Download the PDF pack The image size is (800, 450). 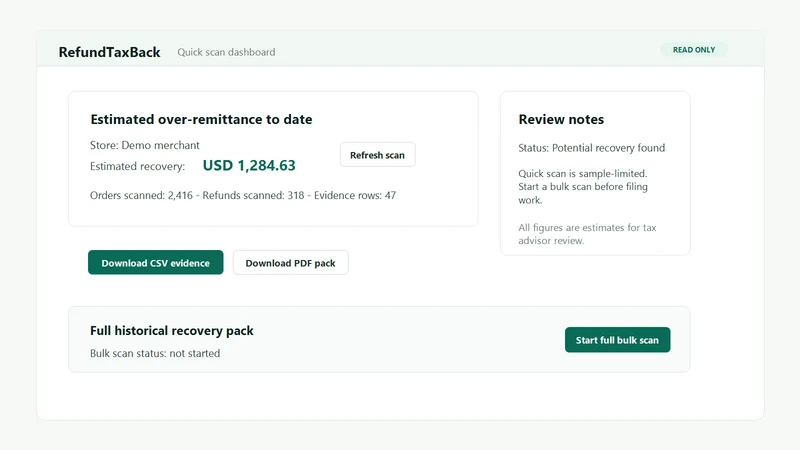tap(290, 262)
